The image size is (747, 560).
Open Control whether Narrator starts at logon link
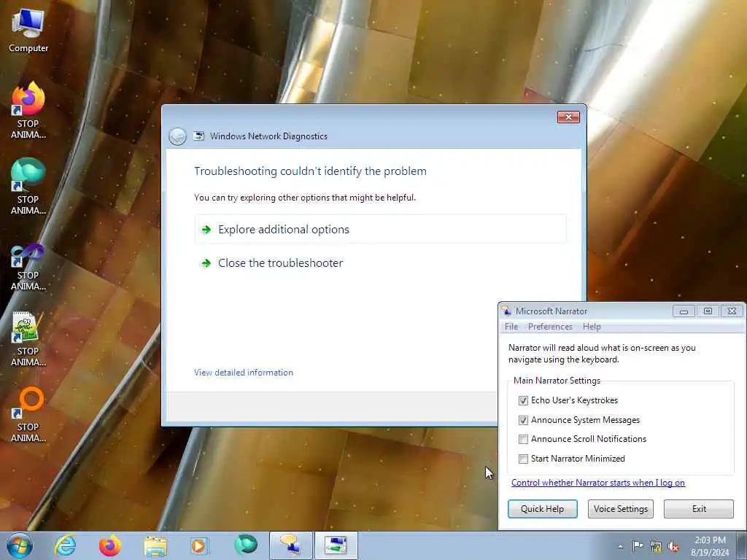[x=598, y=483]
